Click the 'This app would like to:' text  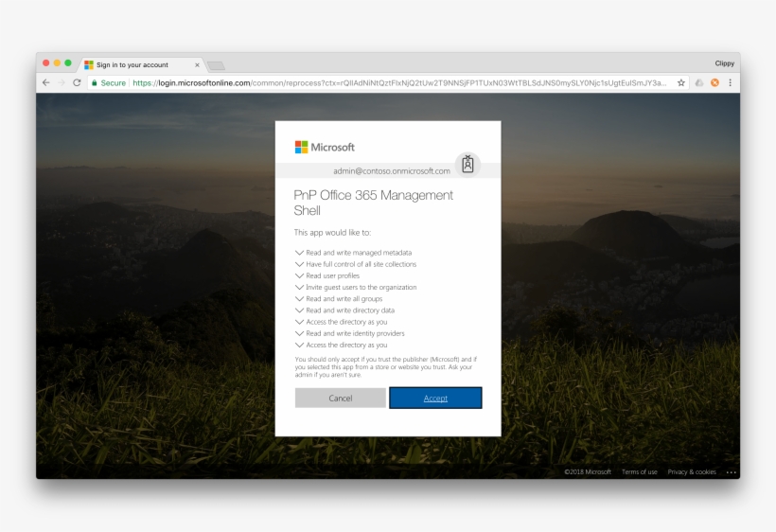(x=332, y=232)
